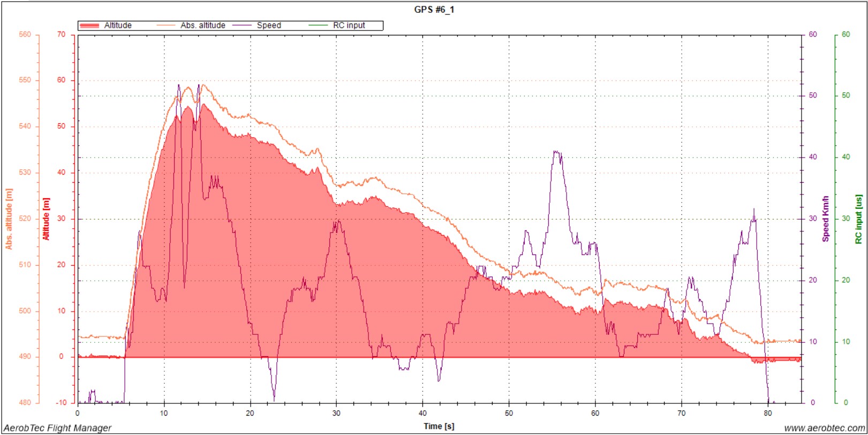Viewport: 868px width, 435px height.
Task: Click the red Altitude [m] axis title
Action: point(46,219)
